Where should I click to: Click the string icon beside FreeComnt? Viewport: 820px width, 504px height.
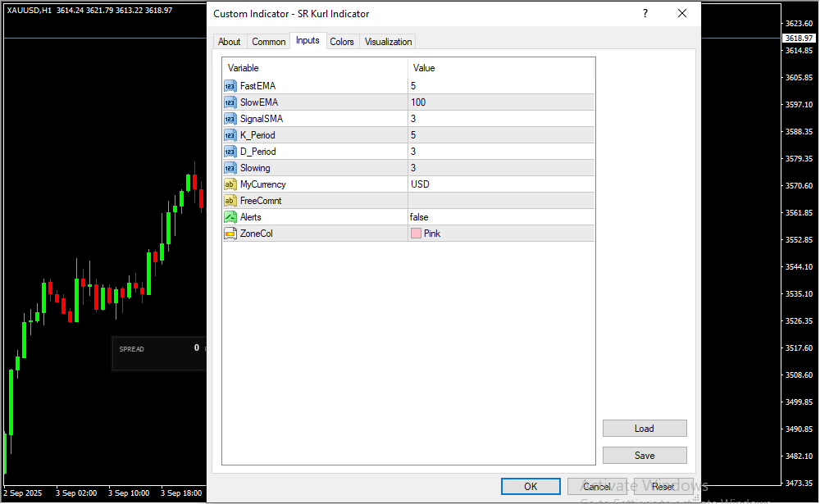[x=230, y=201]
